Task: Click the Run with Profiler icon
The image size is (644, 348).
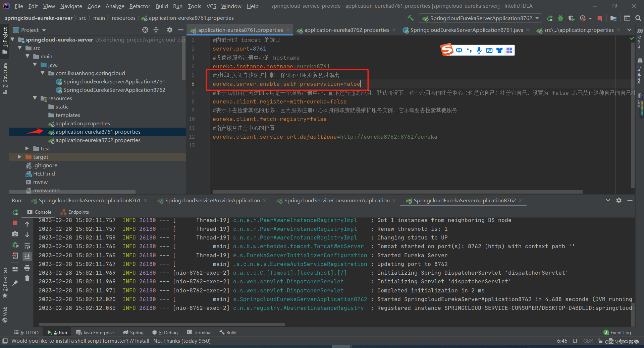Action: tap(583, 18)
